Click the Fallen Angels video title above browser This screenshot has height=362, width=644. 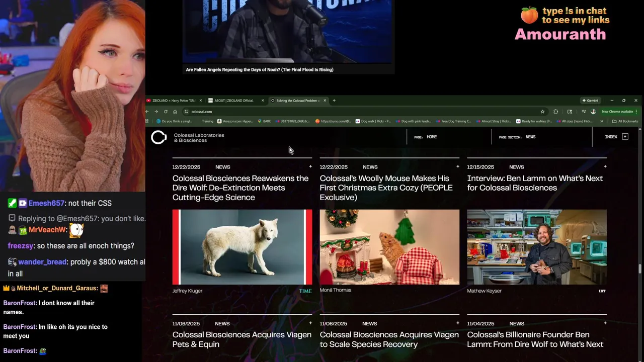[x=260, y=70]
